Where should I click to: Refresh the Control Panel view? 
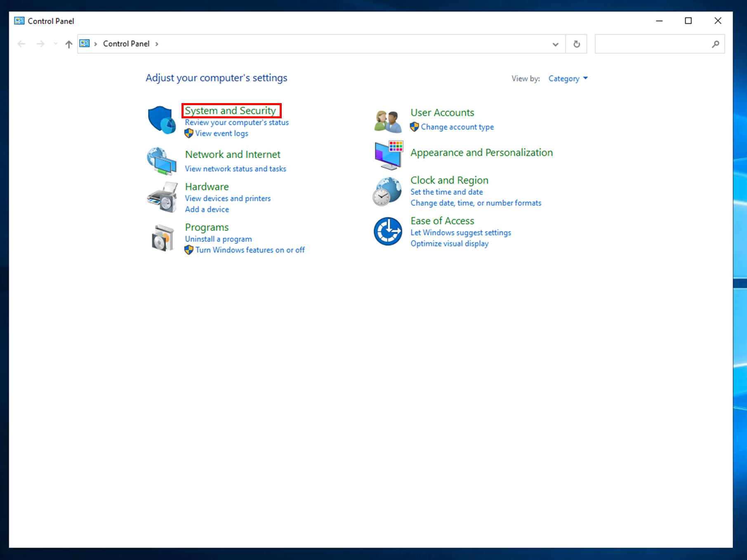pos(577,44)
